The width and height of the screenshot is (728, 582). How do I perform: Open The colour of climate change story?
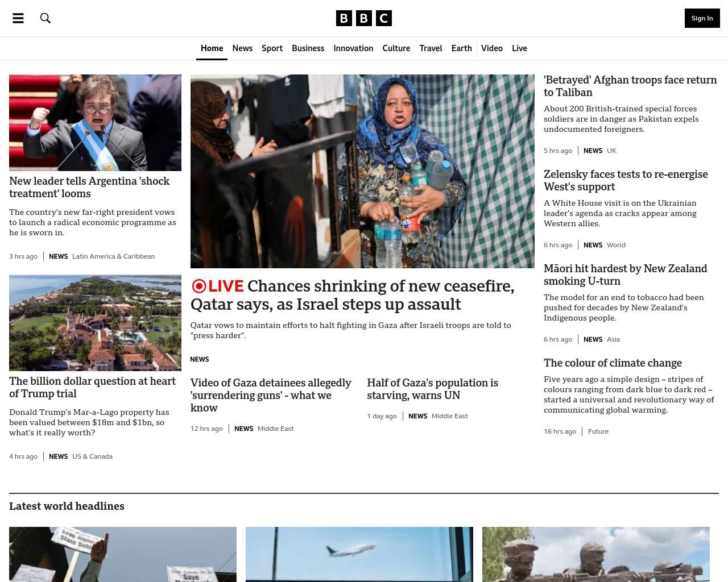(613, 363)
